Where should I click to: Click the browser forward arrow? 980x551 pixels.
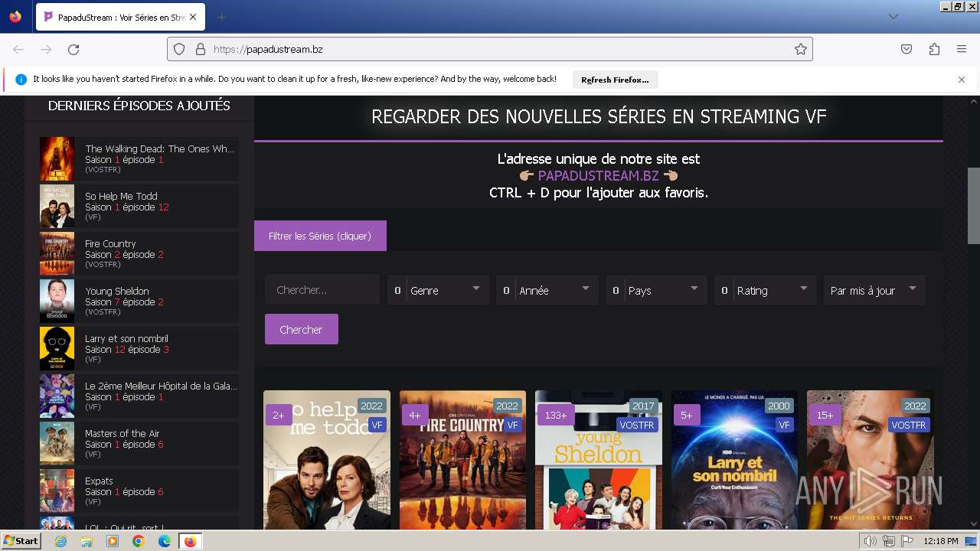46,49
